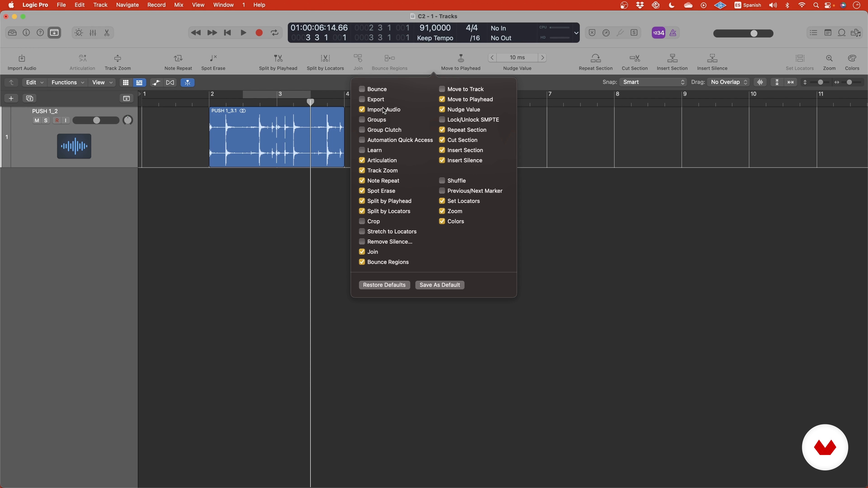The image size is (868, 488).
Task: Enable the Crop checkbox
Action: click(x=362, y=221)
